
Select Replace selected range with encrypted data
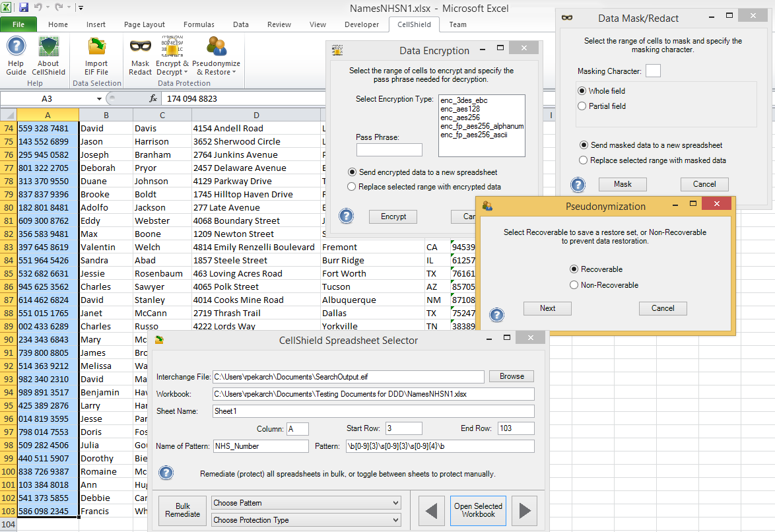tap(351, 186)
